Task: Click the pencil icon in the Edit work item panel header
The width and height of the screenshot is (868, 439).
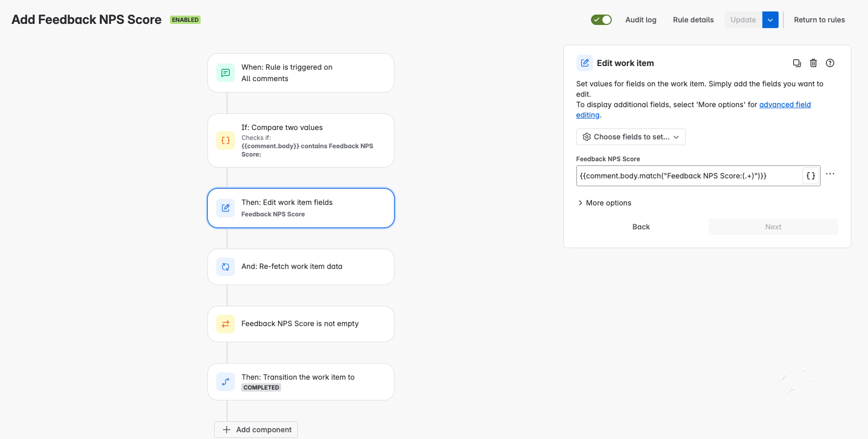Action: (585, 63)
